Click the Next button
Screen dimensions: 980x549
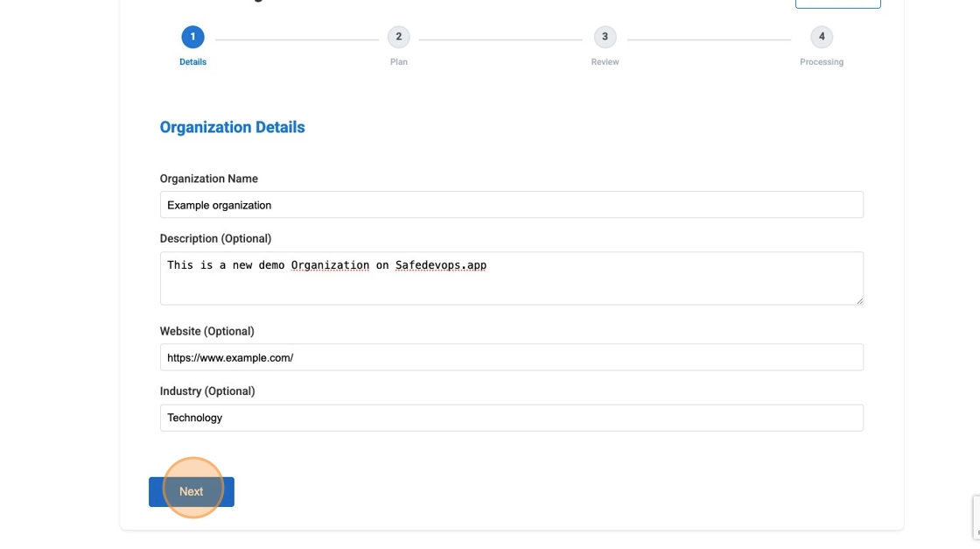(192, 491)
